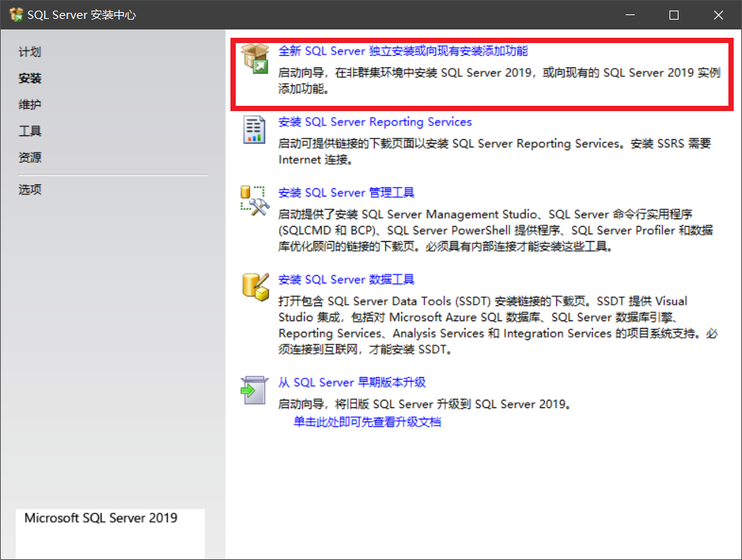Open 安装 SQL Server Reporting Services link
This screenshot has width=742, height=560.
(375, 122)
